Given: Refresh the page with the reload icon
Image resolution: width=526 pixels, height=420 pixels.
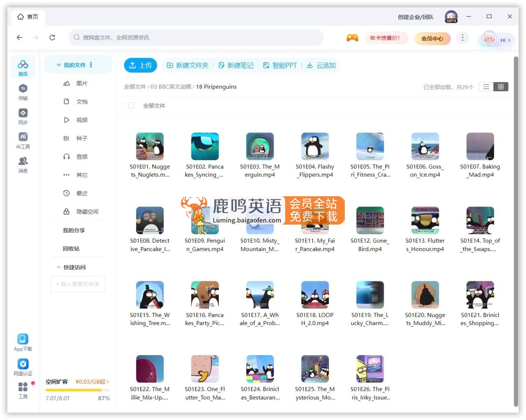Looking at the screenshot, I should (x=52, y=37).
